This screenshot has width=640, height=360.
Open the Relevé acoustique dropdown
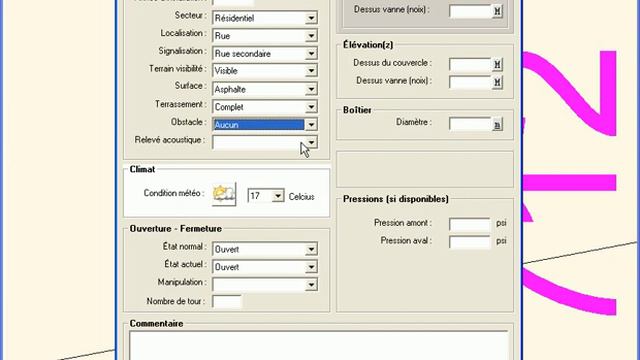311,142
